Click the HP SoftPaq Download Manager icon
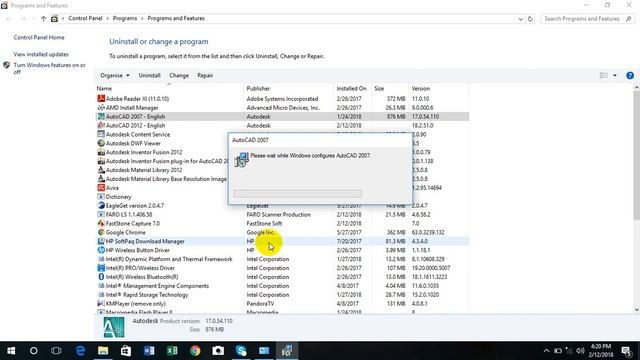The height and width of the screenshot is (360, 640). pos(101,241)
